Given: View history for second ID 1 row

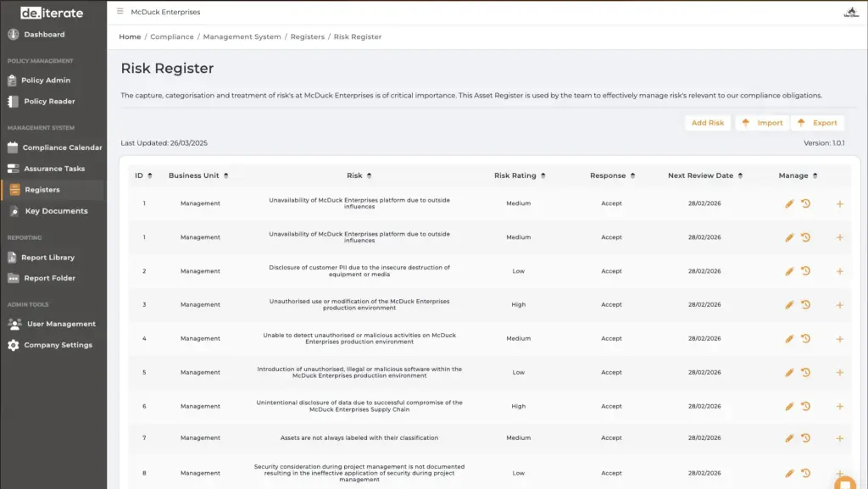Looking at the screenshot, I should (x=806, y=237).
